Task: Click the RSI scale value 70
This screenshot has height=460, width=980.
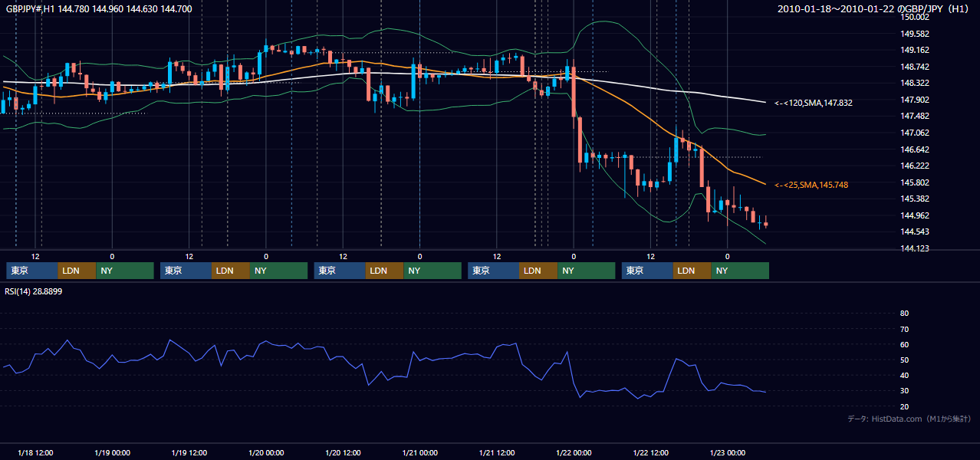Action: [904, 329]
